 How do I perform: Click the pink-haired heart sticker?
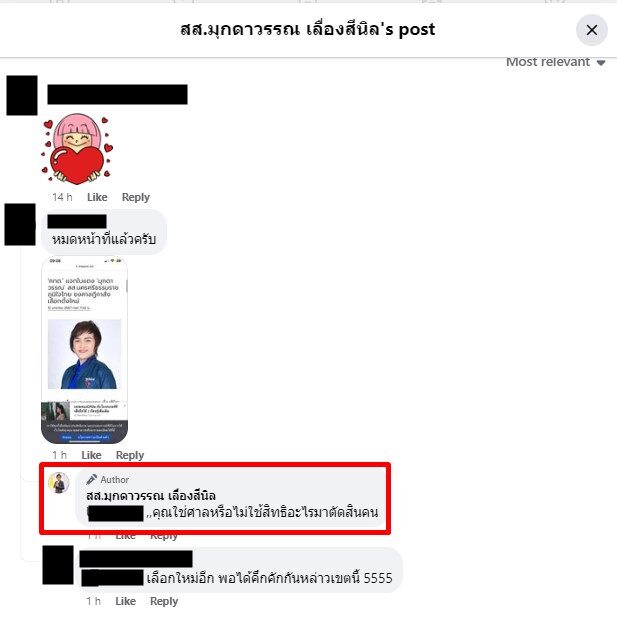click(x=77, y=149)
